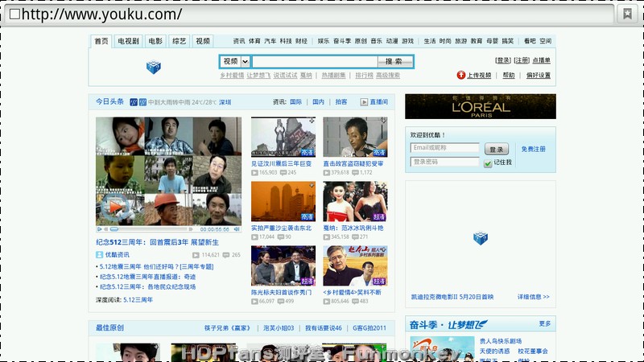
Task: Click the large play overlay on featured video
Action: coord(116,208)
